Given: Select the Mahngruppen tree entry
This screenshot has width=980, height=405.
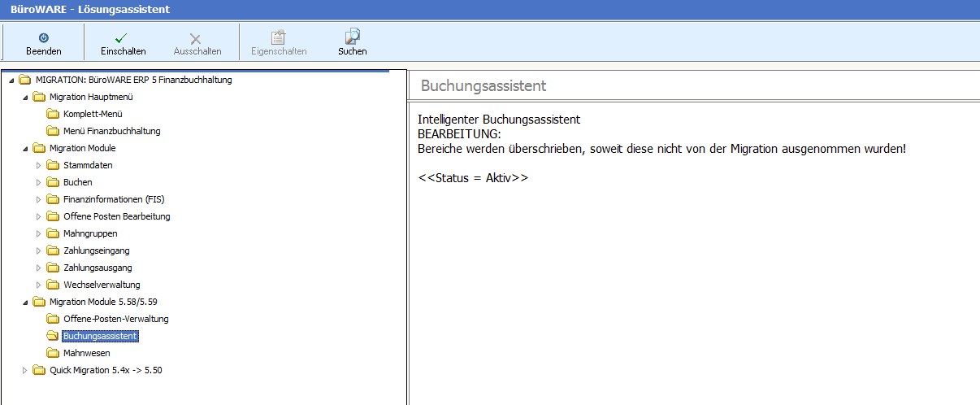Looking at the screenshot, I should (x=90, y=233).
